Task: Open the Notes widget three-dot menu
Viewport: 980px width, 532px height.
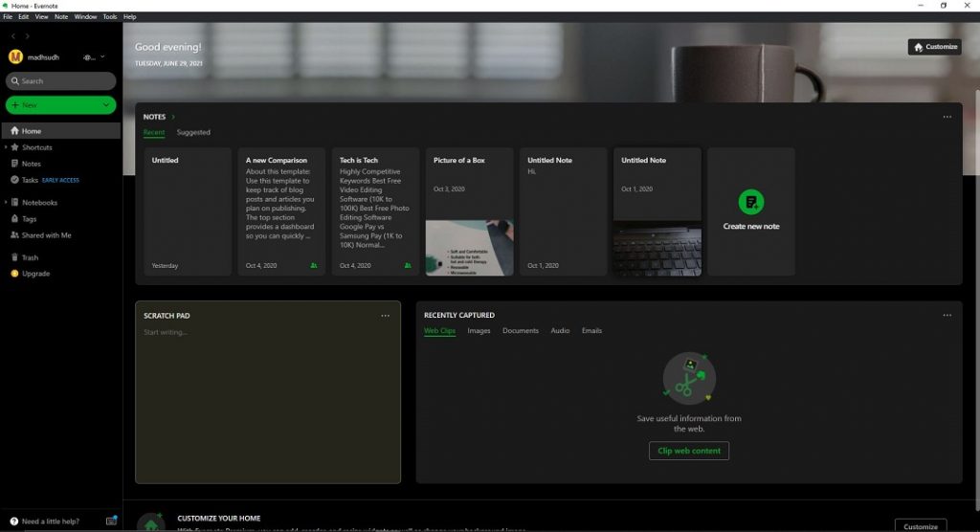Action: pos(947,117)
